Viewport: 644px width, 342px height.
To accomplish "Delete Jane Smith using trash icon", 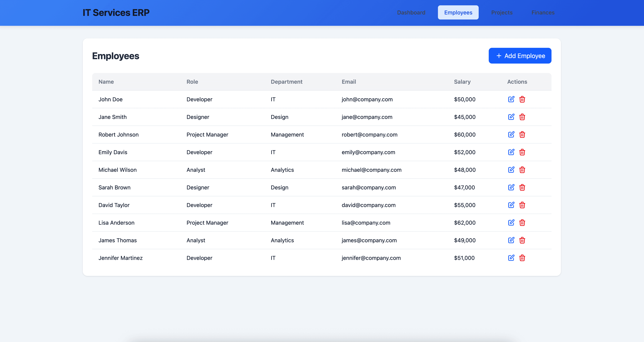I will (x=522, y=117).
